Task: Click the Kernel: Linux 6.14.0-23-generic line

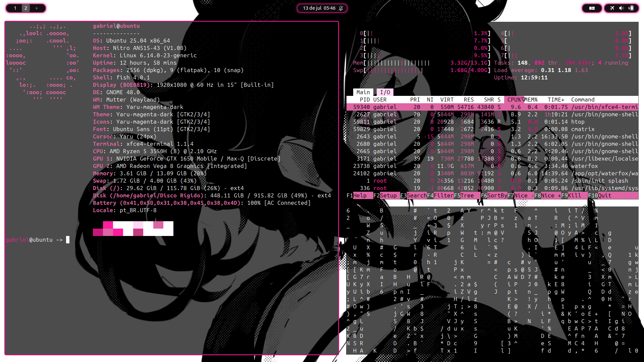Action: pyautogui.click(x=145, y=55)
